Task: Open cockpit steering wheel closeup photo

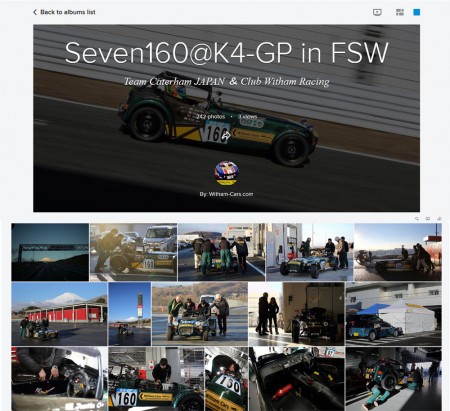Action: tap(59, 379)
